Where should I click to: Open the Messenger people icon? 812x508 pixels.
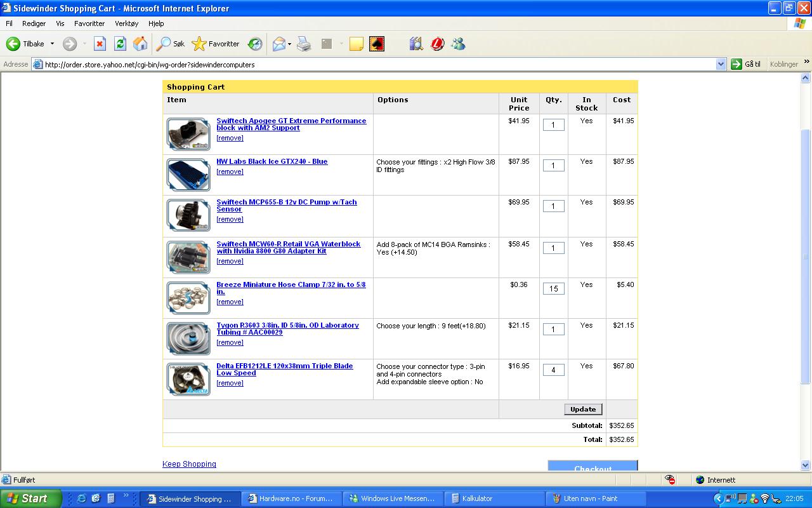click(458, 44)
